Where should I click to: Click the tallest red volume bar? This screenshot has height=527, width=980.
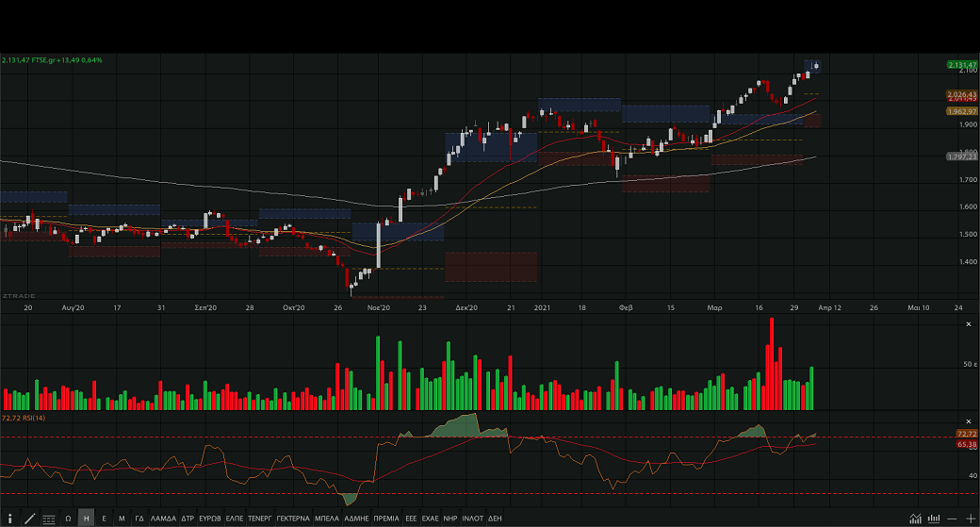772,364
